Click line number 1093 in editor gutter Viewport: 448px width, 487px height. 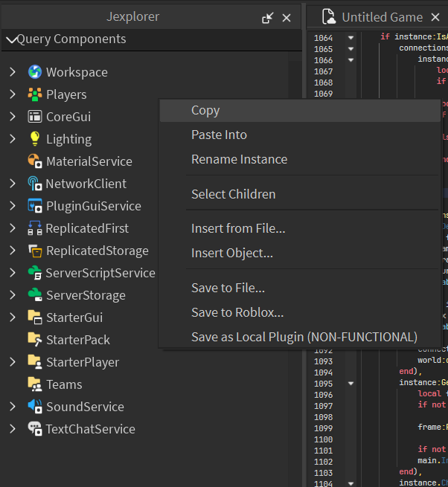click(323, 361)
